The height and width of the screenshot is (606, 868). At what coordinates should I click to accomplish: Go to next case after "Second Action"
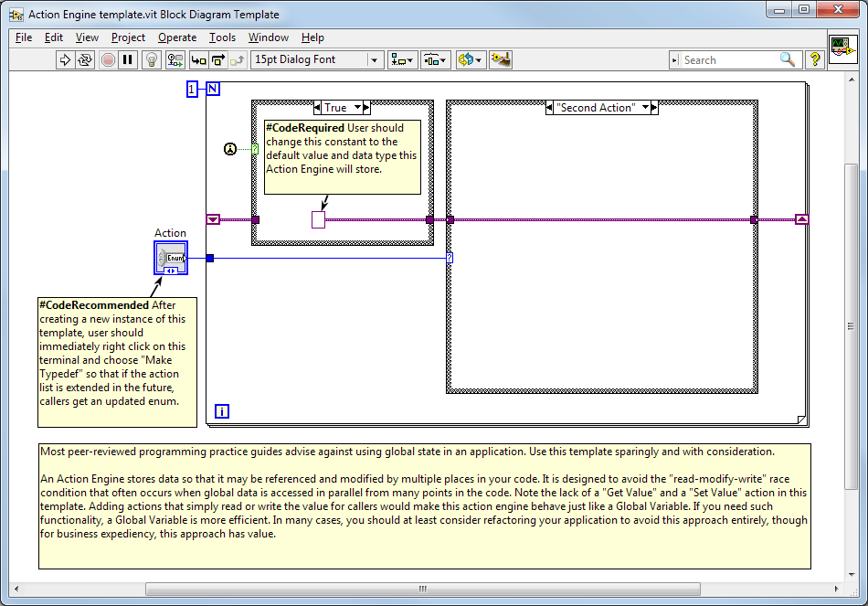click(654, 108)
